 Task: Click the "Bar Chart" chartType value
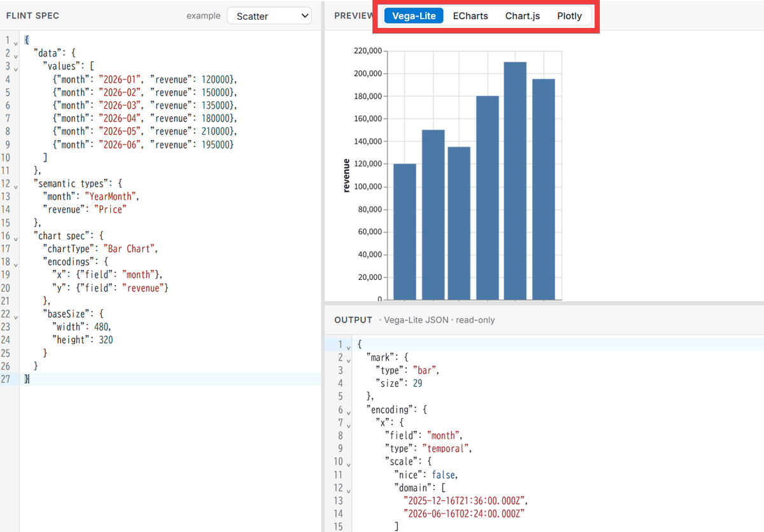pos(130,249)
